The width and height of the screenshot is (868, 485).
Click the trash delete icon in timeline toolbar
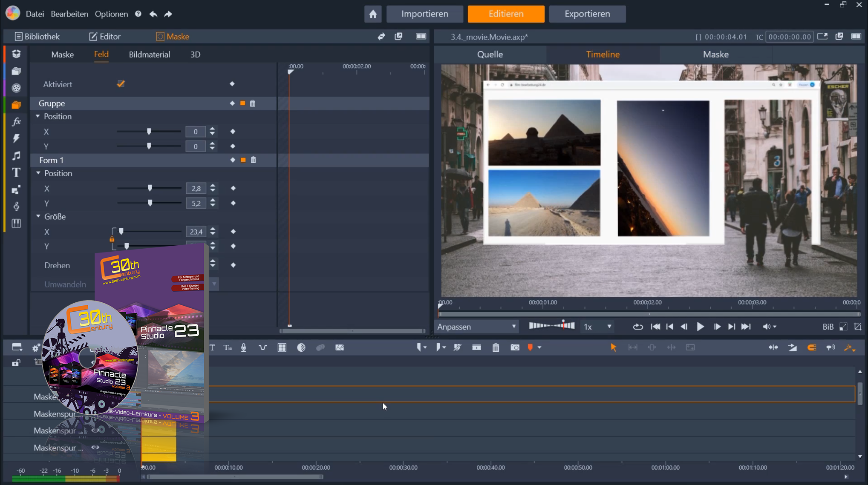click(496, 347)
